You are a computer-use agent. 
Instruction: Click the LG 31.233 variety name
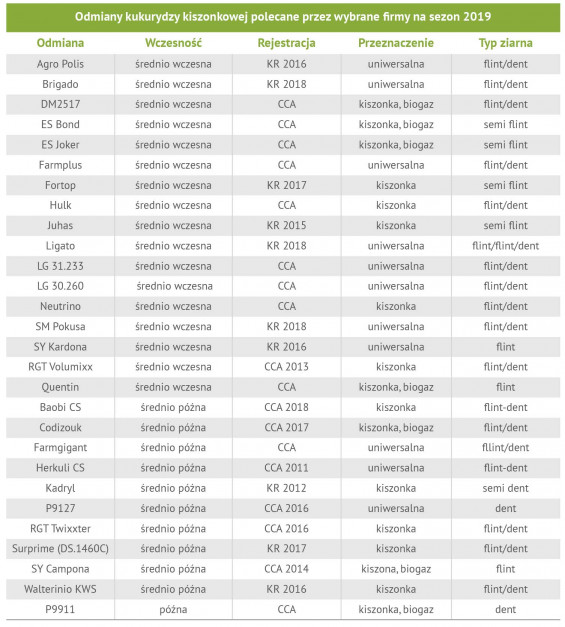click(60, 266)
